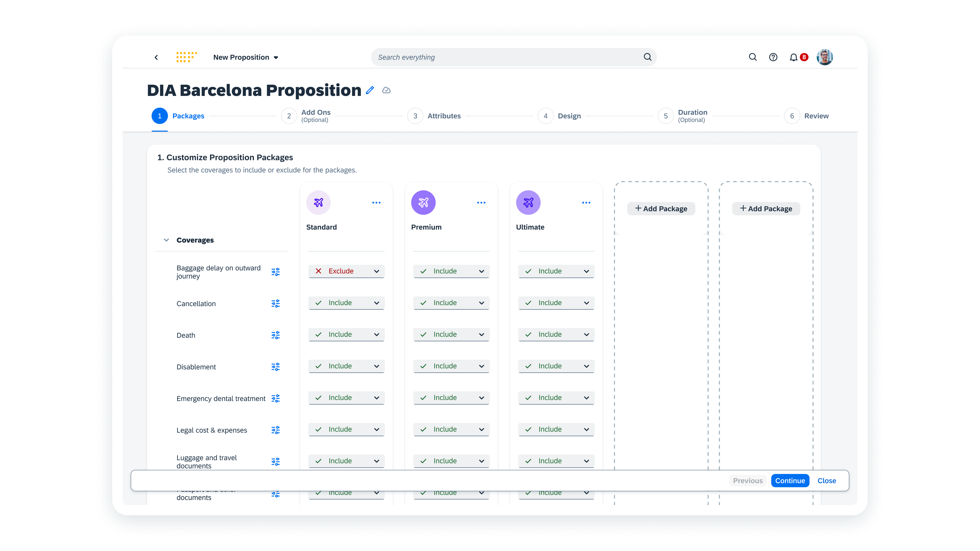Open Premium Death Include dropdown
Viewport: 980px width, 551px height.
point(451,334)
